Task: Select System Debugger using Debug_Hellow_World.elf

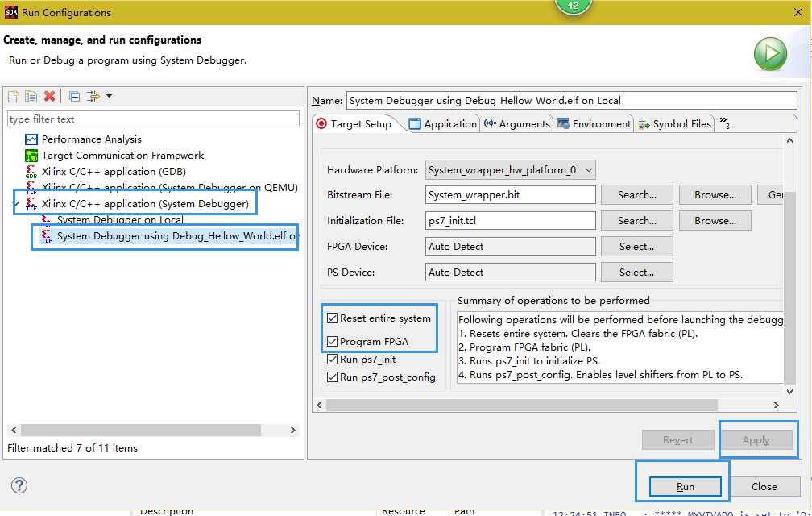Action: pyautogui.click(x=176, y=236)
